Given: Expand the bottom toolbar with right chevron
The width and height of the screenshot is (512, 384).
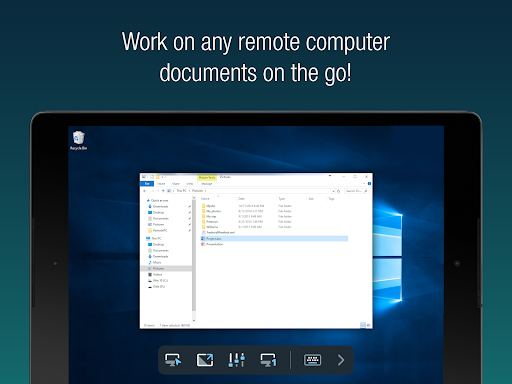Looking at the screenshot, I should click(341, 360).
